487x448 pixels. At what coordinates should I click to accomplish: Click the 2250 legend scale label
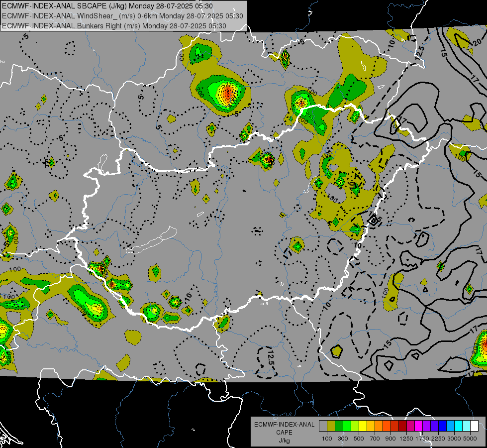(x=438, y=439)
